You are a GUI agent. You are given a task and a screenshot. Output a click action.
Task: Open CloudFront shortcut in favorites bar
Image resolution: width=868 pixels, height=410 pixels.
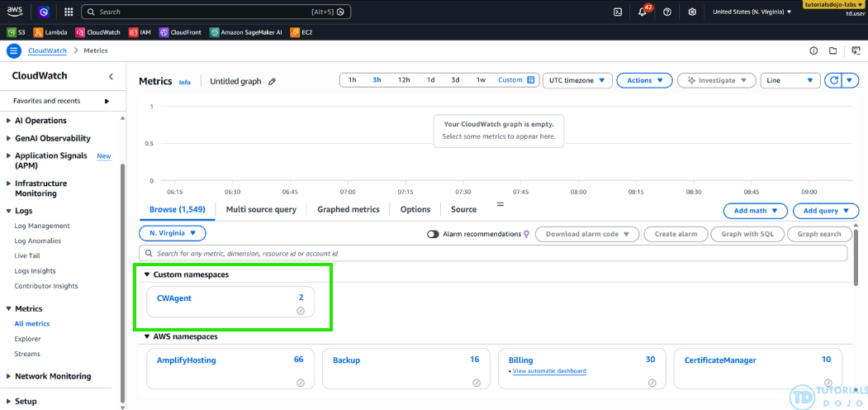point(181,33)
